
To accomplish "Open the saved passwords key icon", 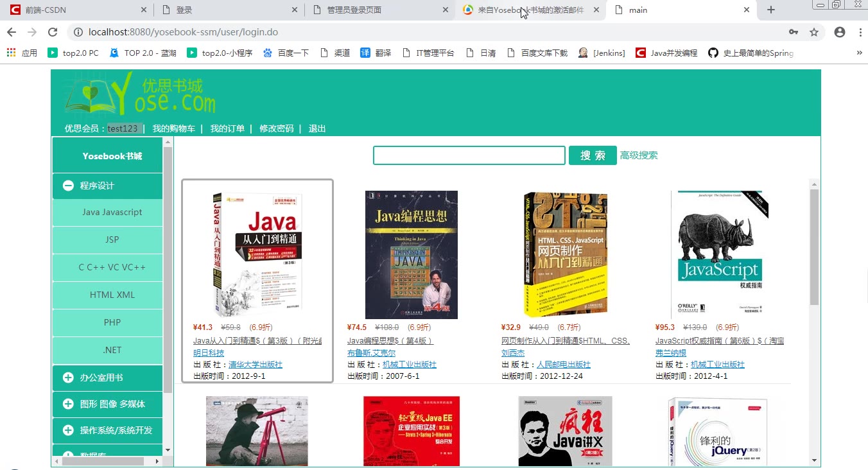I will pyautogui.click(x=794, y=32).
